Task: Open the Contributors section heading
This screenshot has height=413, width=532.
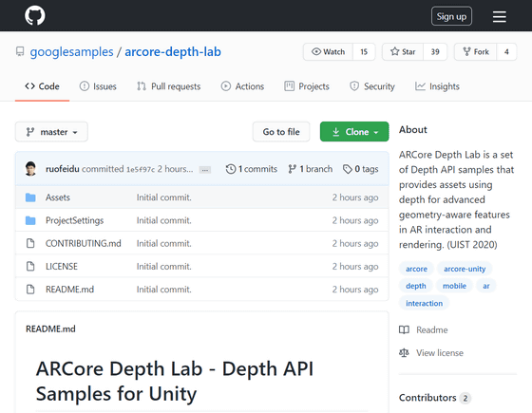Action: tap(427, 398)
